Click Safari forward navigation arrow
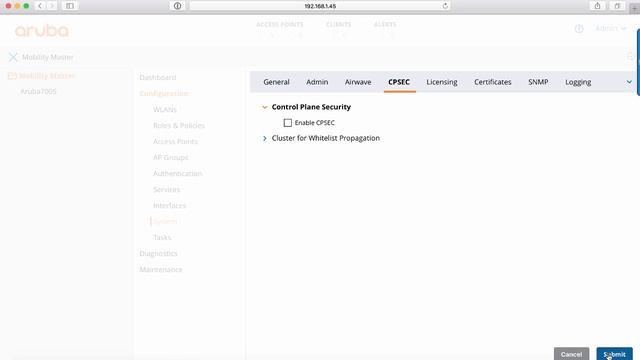 [51, 6]
